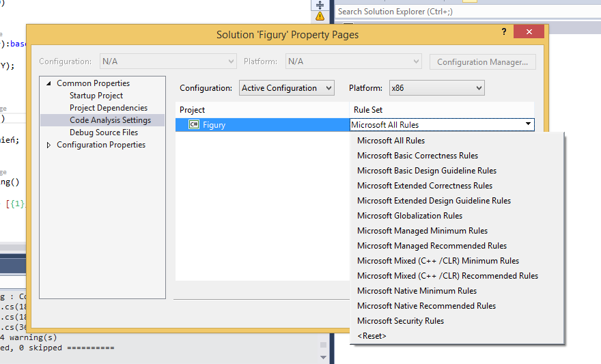Click the editor split-window handle icon
This screenshot has height=364, width=601.
320,5
